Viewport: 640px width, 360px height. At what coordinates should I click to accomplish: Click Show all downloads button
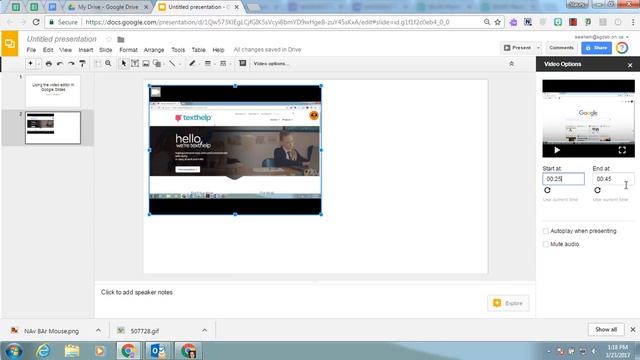click(x=606, y=329)
